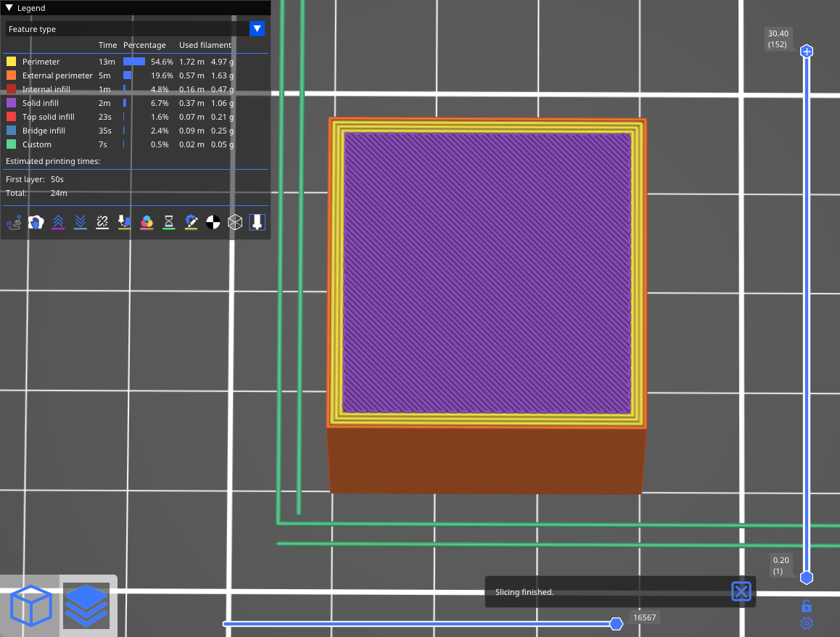Toggle seams broken-link icon
The image size is (840, 637).
coord(102,222)
